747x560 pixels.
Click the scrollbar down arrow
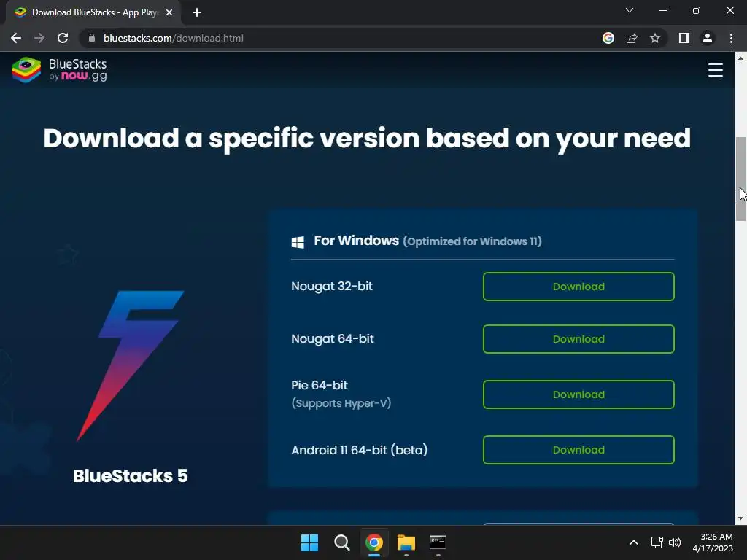coord(740,518)
